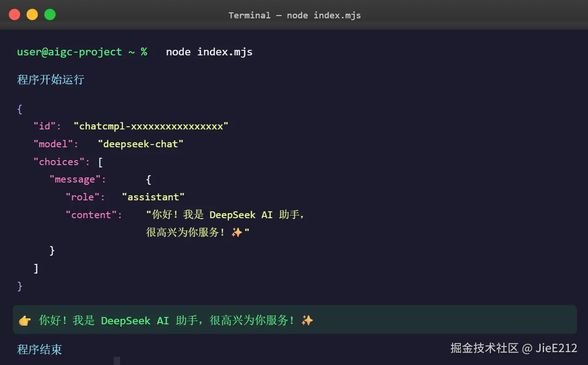Click the typed command "node index.mjs" after the prompt
Screen dimensions: 588x365
tap(209, 52)
